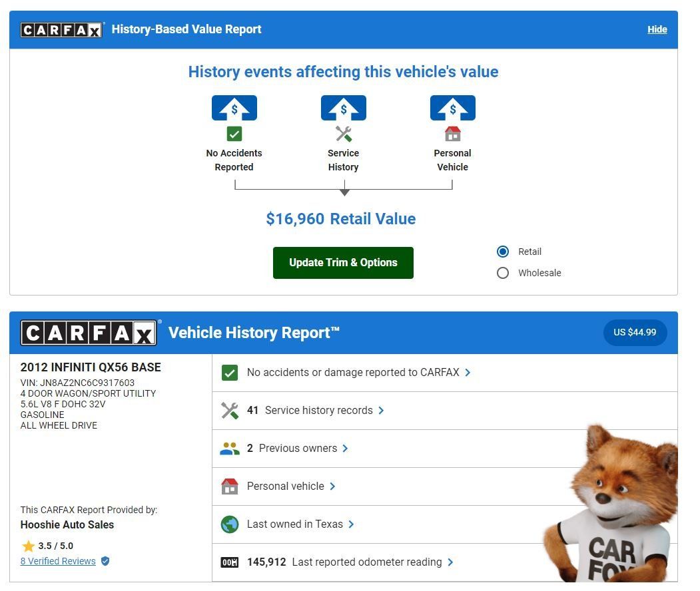This screenshot has width=700, height=591.
Task: Click the value arrow above No Accidents Reported
Action: 234,108
